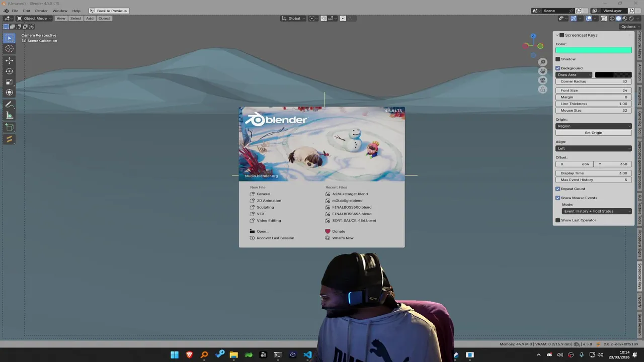Open the Help menu
Screen dimensions: 644x362
(76, 11)
